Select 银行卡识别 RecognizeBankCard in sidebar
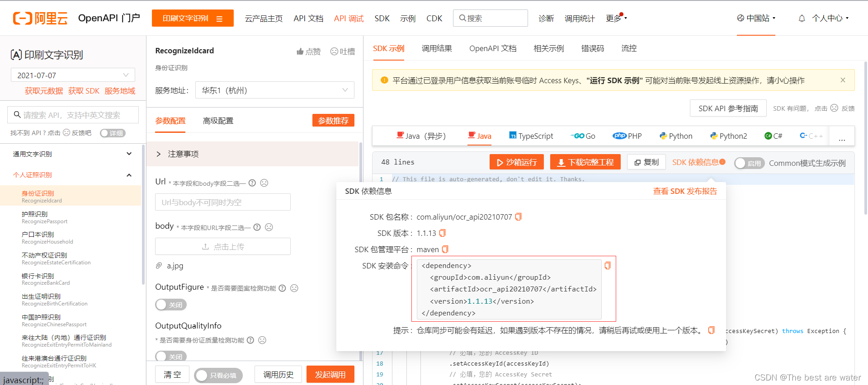Screen dimensions: 868x385 tap(71, 279)
